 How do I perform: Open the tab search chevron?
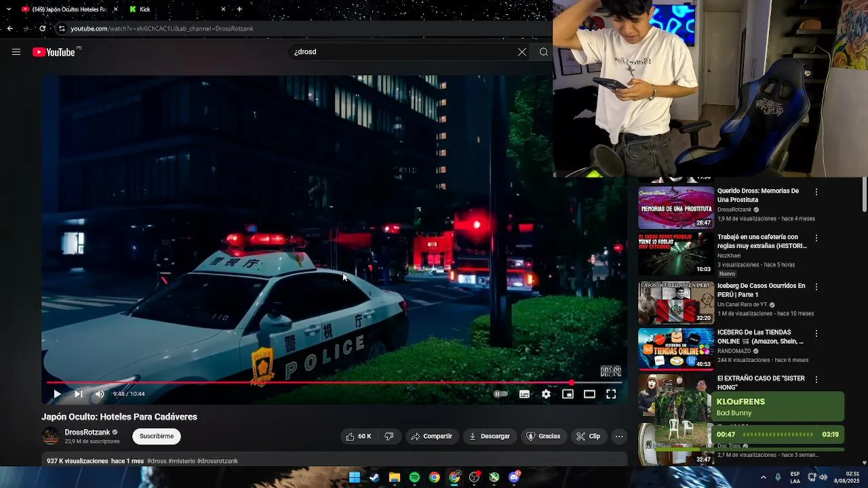8,9
